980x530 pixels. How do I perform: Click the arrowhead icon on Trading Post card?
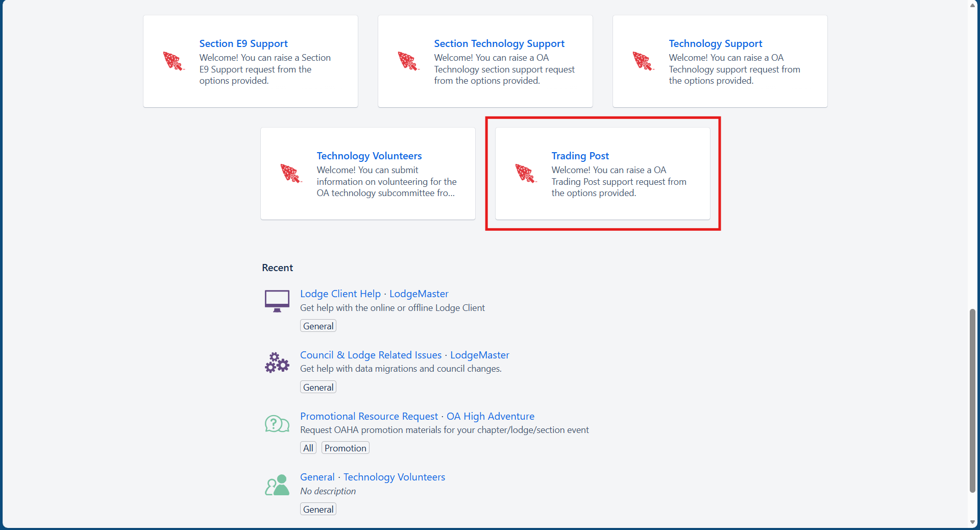(525, 174)
